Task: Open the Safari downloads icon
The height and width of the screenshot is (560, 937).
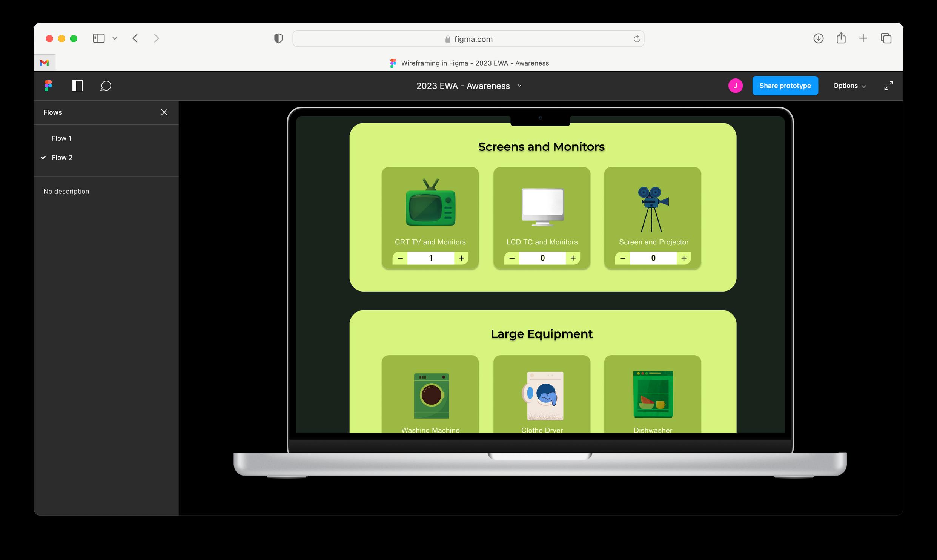Action: [818, 38]
